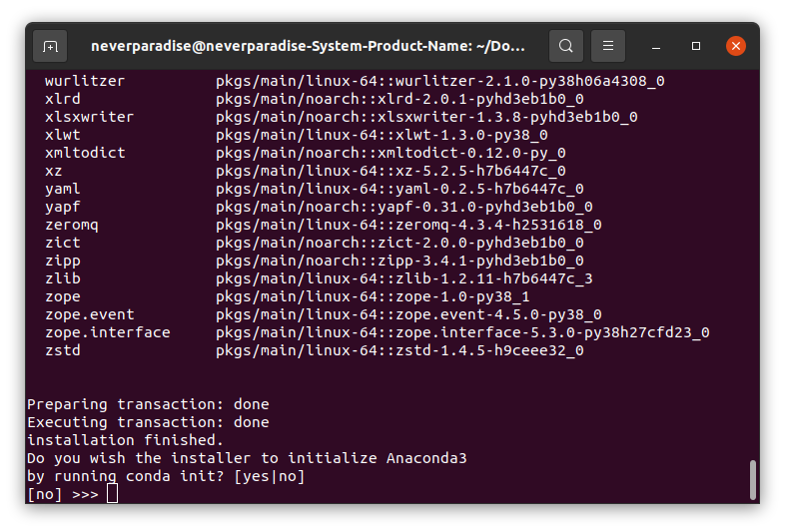Click the 'Executing transaction: done' line
The width and height of the screenshot is (785, 532).
148,422
